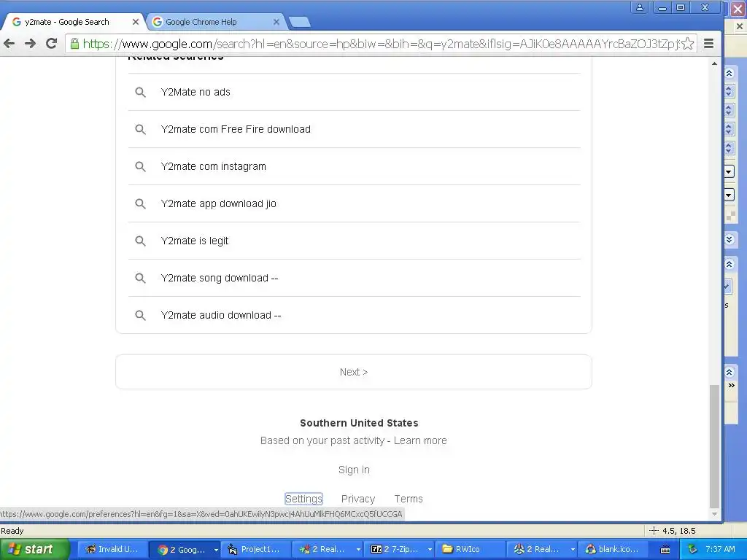Click the Southern United States location text
This screenshot has height=560, width=747.
[x=359, y=423]
